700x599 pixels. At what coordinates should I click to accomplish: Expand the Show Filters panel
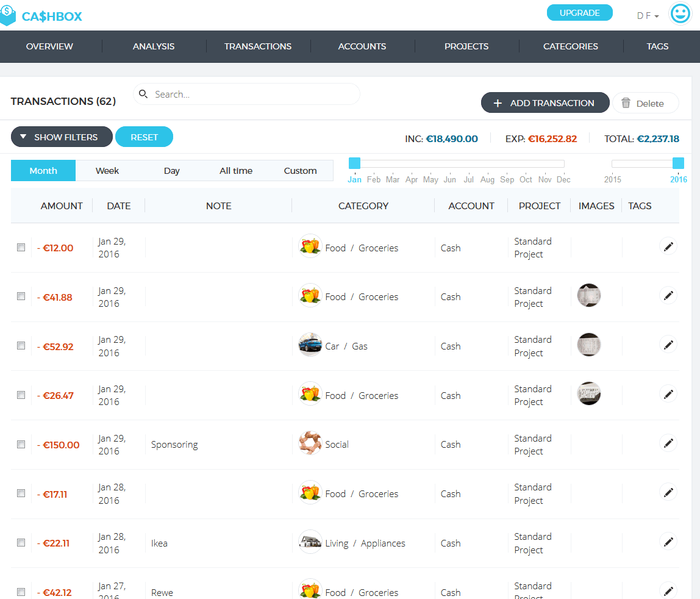[x=62, y=137]
